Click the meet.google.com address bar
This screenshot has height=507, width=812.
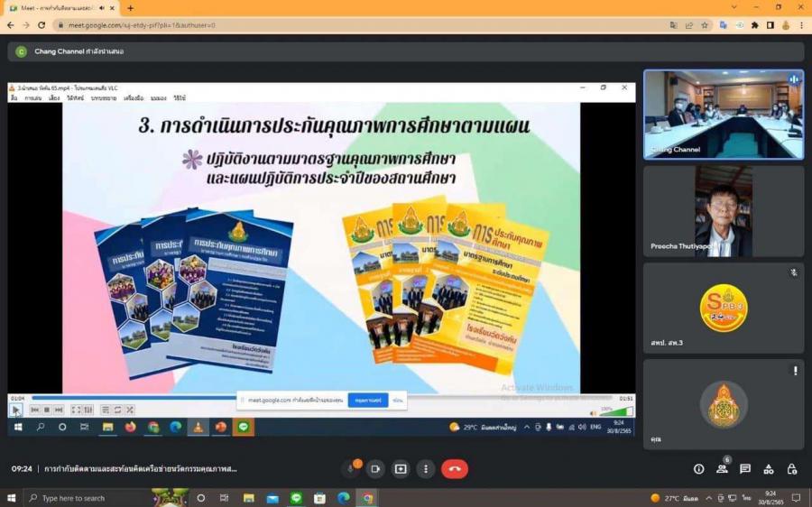[x=361, y=25]
